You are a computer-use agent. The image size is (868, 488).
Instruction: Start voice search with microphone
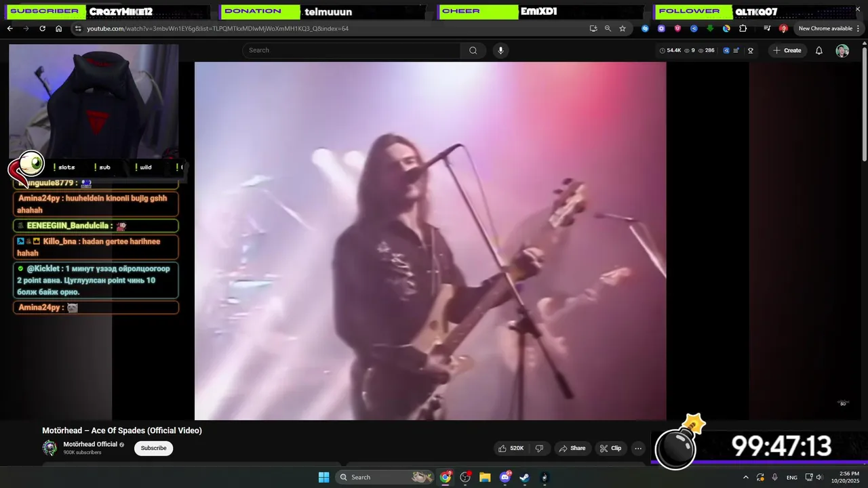tap(500, 50)
